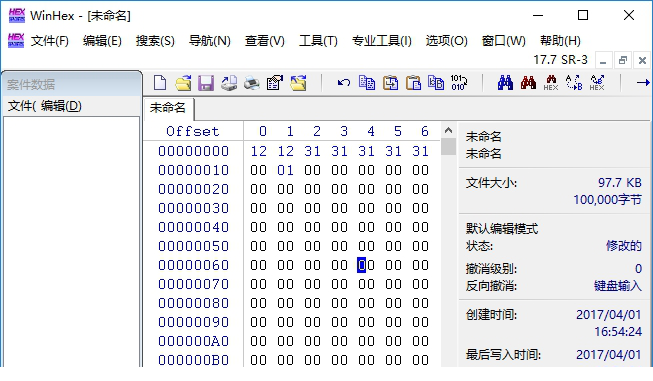Close the inner document window
The width and height of the screenshot is (653, 381).
click(642, 61)
